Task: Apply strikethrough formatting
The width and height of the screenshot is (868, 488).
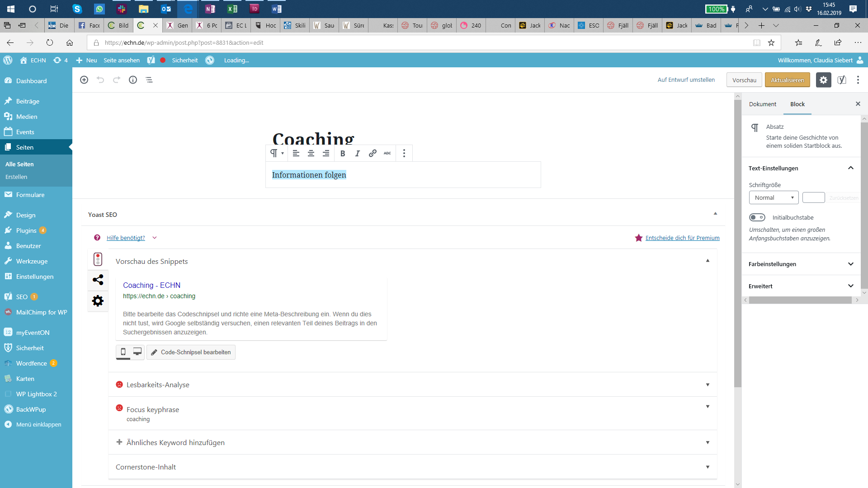Action: 387,153
